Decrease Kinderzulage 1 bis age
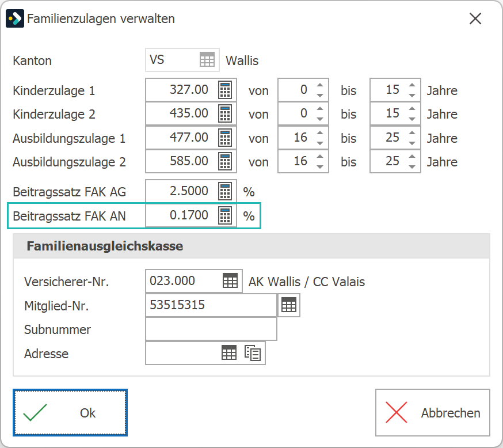Screen dimensions: 503x448 coord(412,96)
